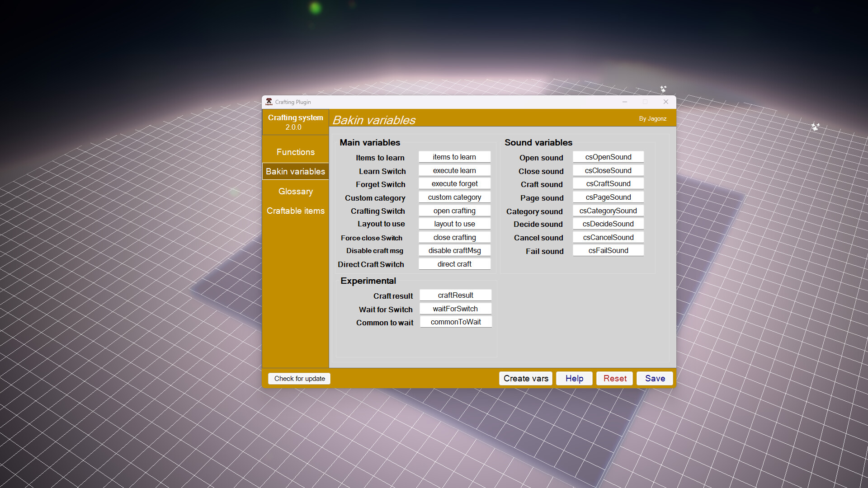Click the Check for update button
Viewport: 868px width, 488px height.
pyautogui.click(x=299, y=378)
